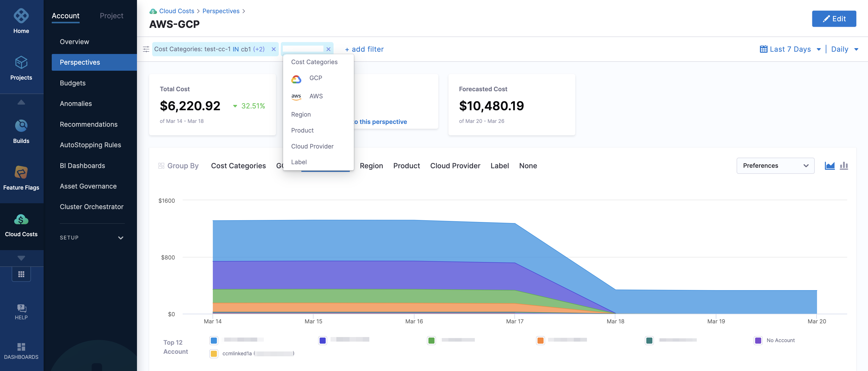Image resolution: width=868 pixels, height=371 pixels.
Task: Open the Builds module icon
Action: 21,126
